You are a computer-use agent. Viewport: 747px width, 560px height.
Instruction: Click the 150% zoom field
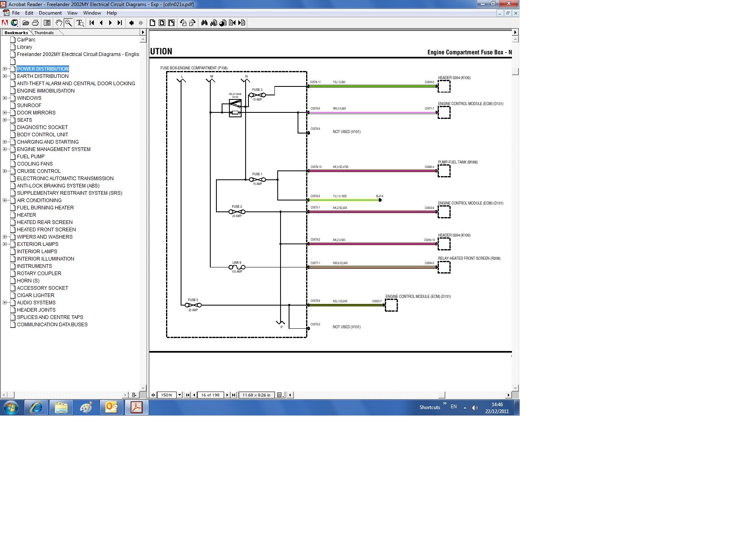pos(166,395)
